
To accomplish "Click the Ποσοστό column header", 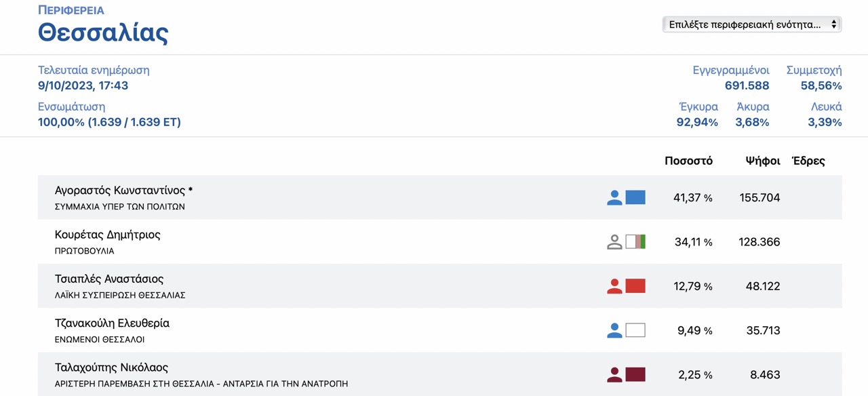I will [688, 161].
